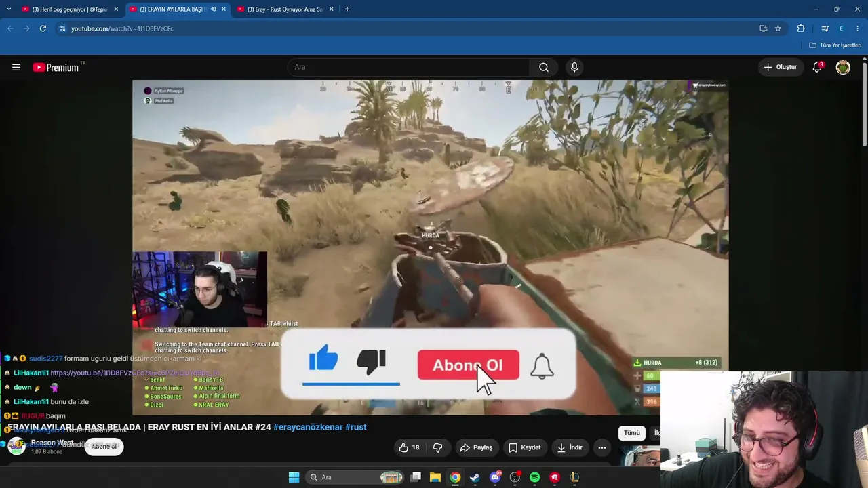Download the video with İndir

[x=570, y=447]
